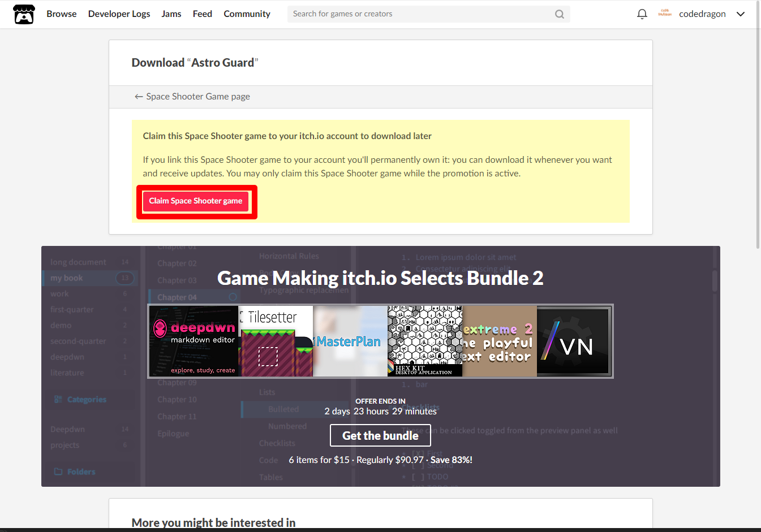The width and height of the screenshot is (761, 532).
Task: Open the Jams page
Action: coord(171,14)
